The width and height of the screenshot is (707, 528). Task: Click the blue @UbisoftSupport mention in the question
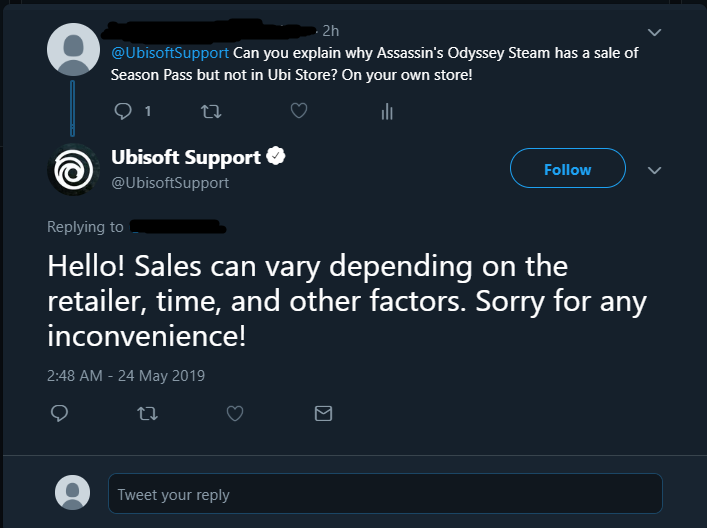click(170, 53)
